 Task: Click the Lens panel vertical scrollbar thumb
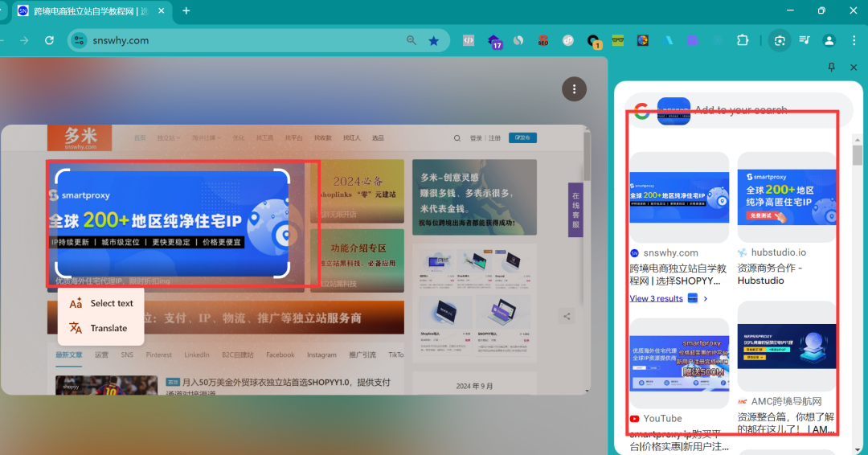click(x=858, y=154)
